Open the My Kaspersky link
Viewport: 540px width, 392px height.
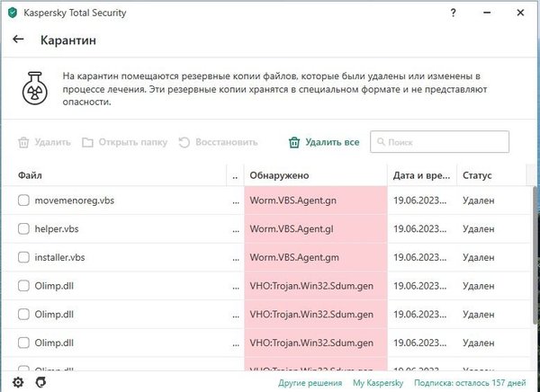376,383
